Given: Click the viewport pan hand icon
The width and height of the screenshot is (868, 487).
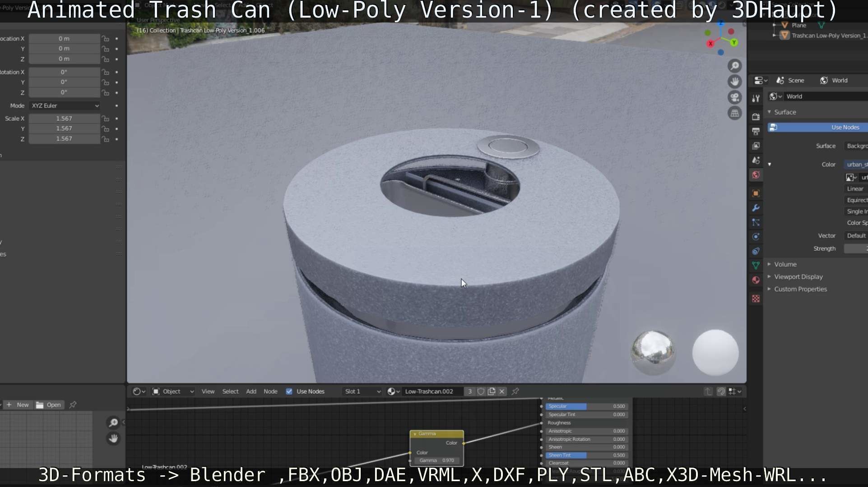Looking at the screenshot, I should coord(735,82).
